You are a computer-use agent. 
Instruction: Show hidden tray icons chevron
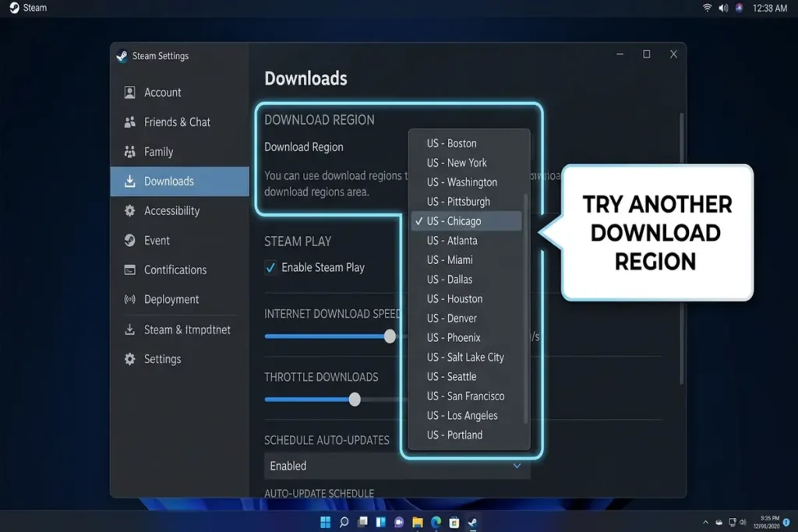(x=705, y=523)
